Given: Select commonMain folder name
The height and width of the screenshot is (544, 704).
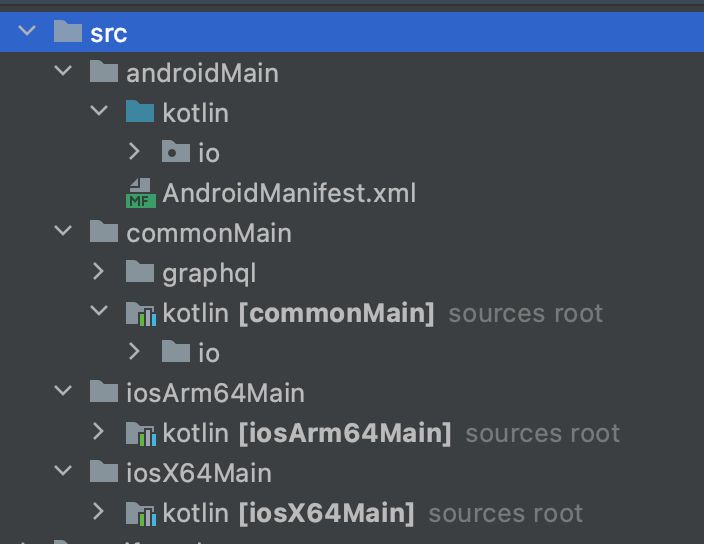Looking at the screenshot, I should [x=209, y=233].
